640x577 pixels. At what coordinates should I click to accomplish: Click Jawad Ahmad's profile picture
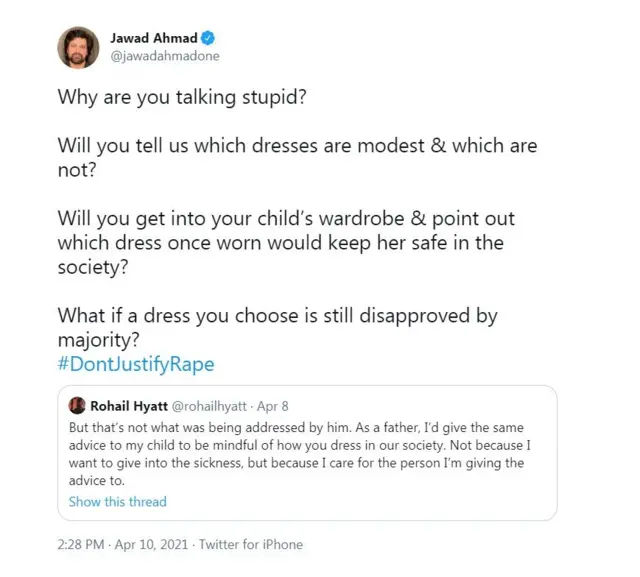(77, 47)
